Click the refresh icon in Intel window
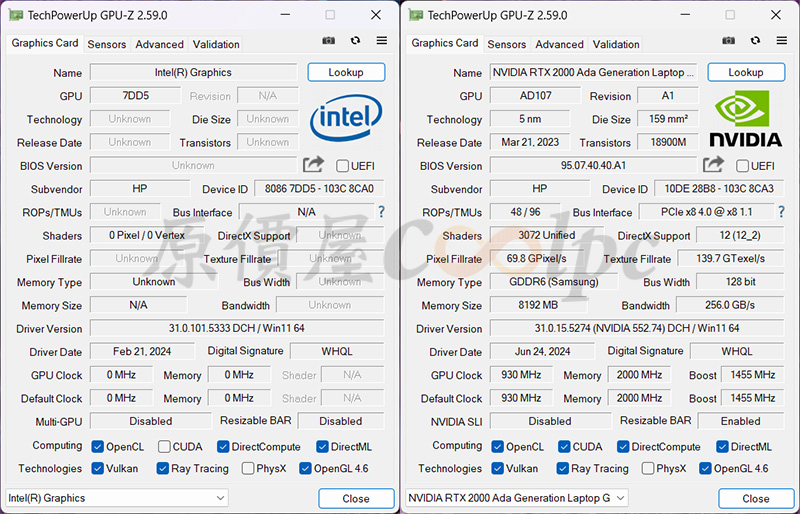 click(356, 40)
